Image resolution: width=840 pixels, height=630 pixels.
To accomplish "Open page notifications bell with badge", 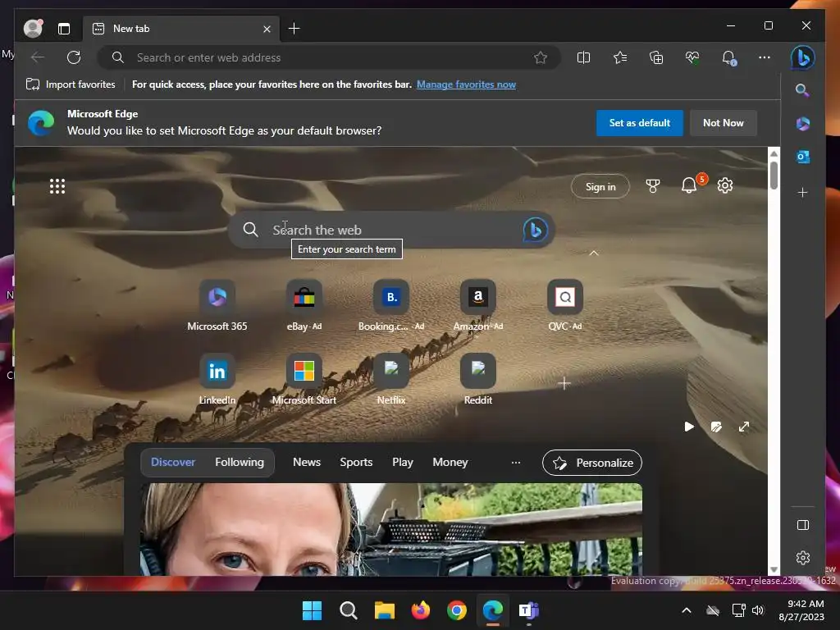I will 689,186.
